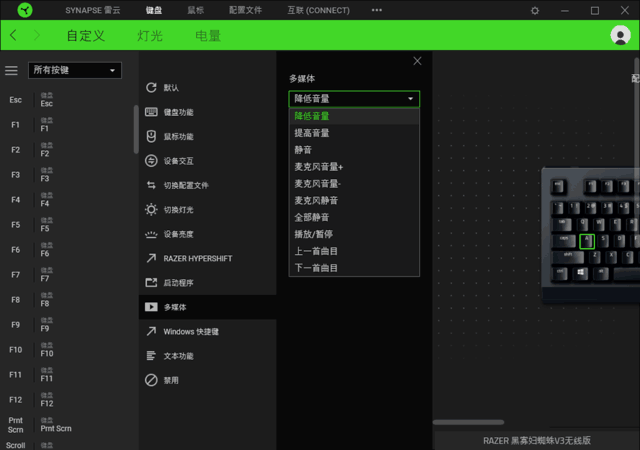640x450 pixels.
Task: Collapse the 降低音量 multimedia combo box
Action: (354, 99)
